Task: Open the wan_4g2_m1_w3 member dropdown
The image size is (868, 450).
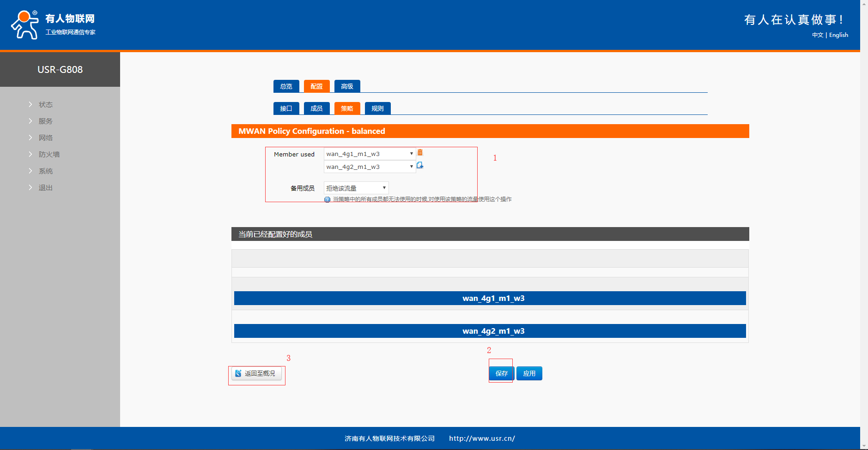Action: point(370,167)
